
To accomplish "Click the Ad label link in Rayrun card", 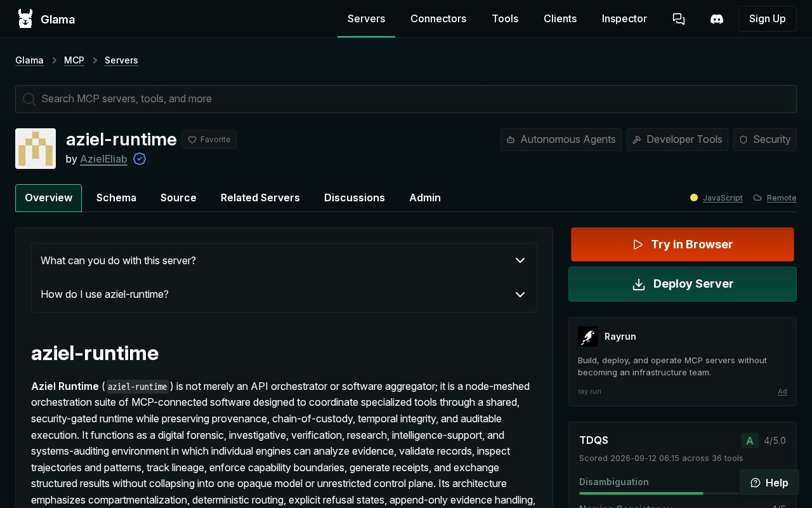I will tap(782, 392).
